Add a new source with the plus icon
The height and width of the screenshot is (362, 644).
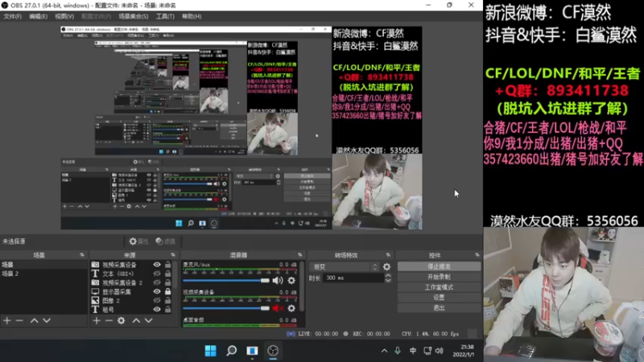pos(97,320)
